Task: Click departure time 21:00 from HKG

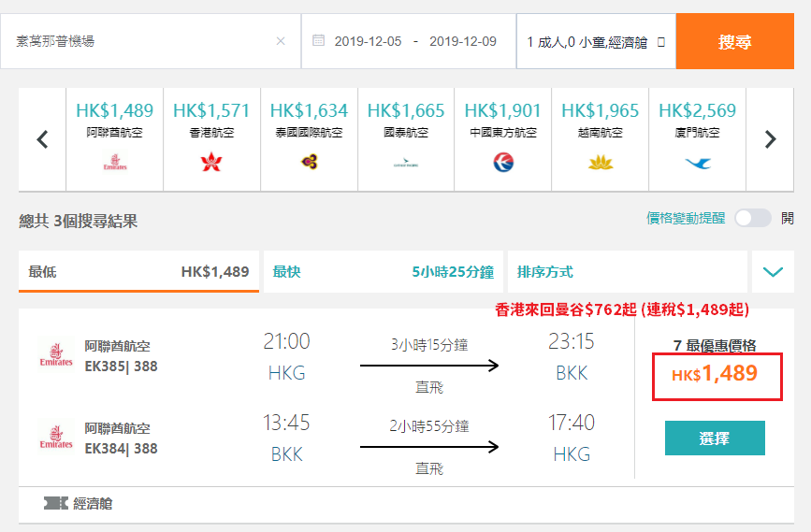Action: (286, 342)
